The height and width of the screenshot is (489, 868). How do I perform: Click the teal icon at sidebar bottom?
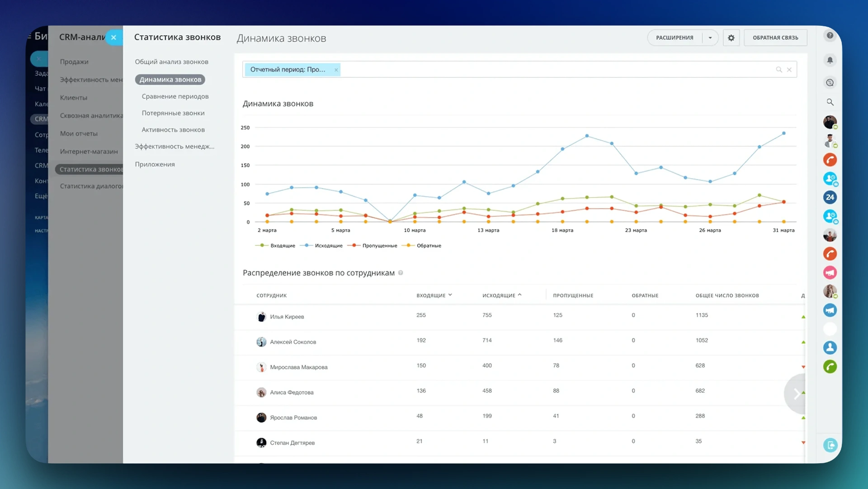tap(830, 445)
